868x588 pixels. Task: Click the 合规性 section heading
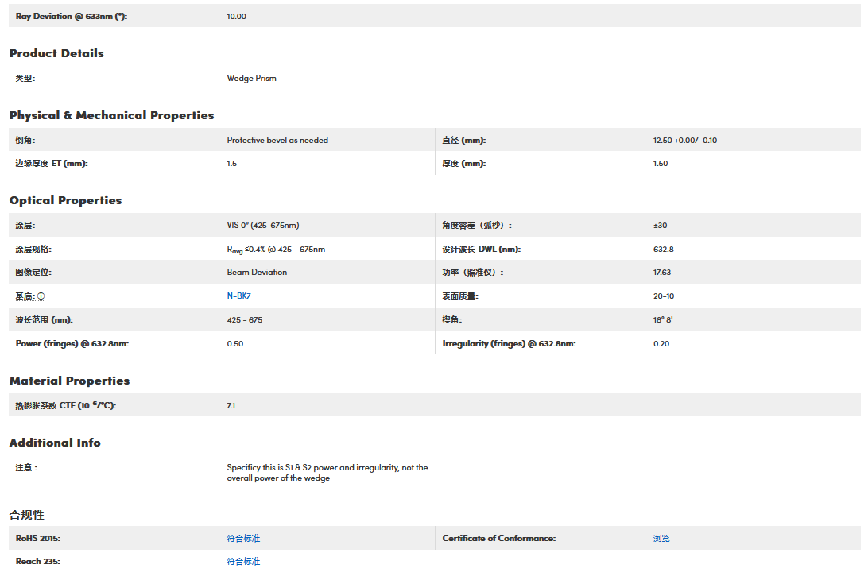click(27, 515)
